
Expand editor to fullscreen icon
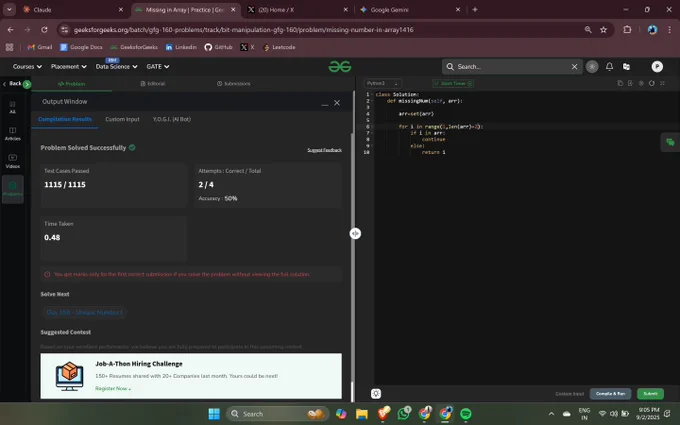coord(662,83)
